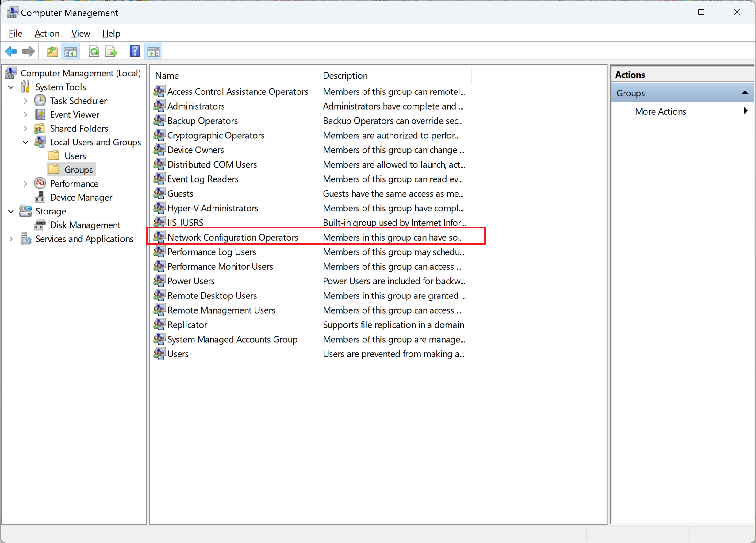
Task: Collapse Local Users and Groups node
Action: (25, 142)
